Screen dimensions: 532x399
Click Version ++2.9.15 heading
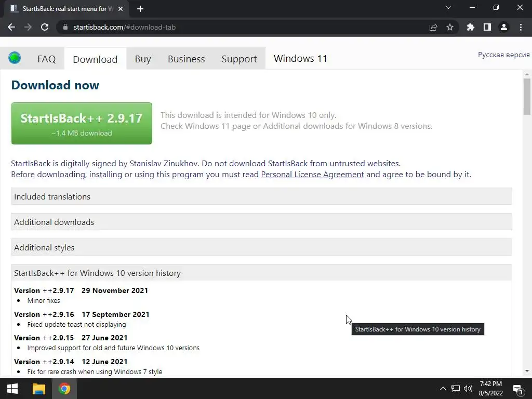pos(71,338)
